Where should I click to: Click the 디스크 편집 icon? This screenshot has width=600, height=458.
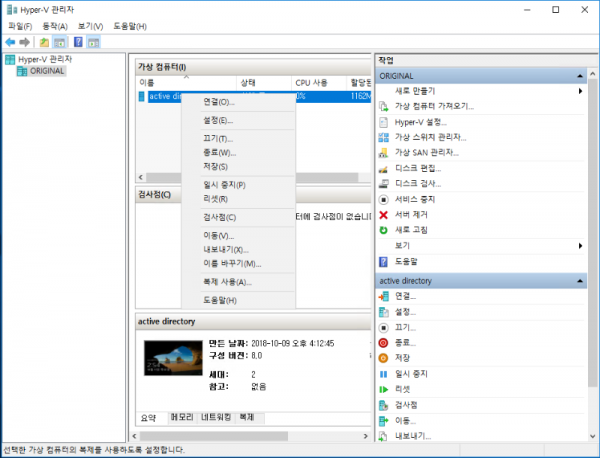click(x=383, y=168)
